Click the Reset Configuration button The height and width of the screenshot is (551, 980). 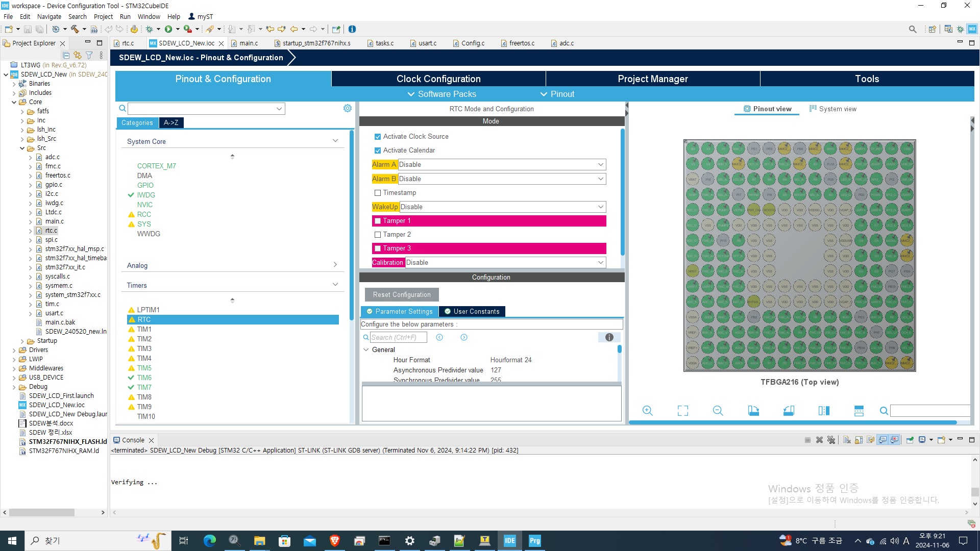click(x=402, y=295)
